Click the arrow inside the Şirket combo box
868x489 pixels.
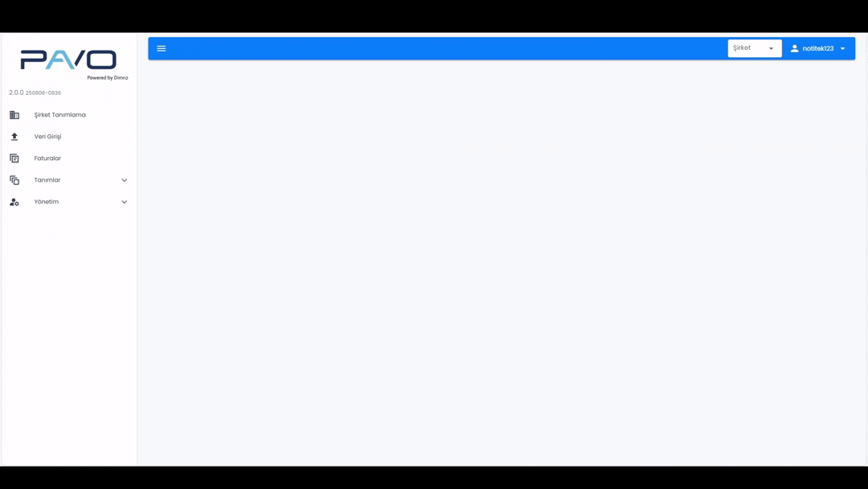[771, 49]
